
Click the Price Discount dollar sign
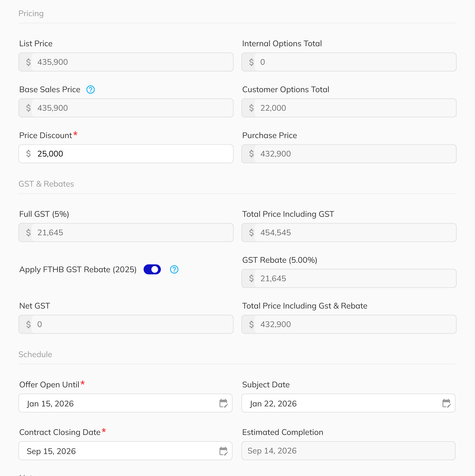pyautogui.click(x=28, y=154)
